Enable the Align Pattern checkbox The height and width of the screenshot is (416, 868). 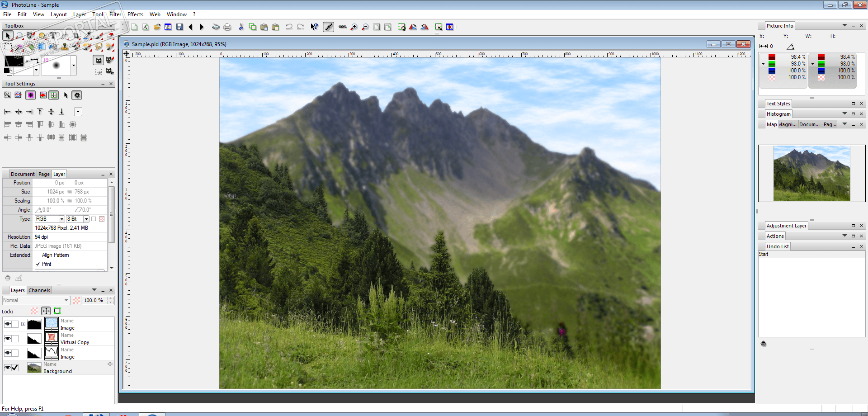coord(38,255)
